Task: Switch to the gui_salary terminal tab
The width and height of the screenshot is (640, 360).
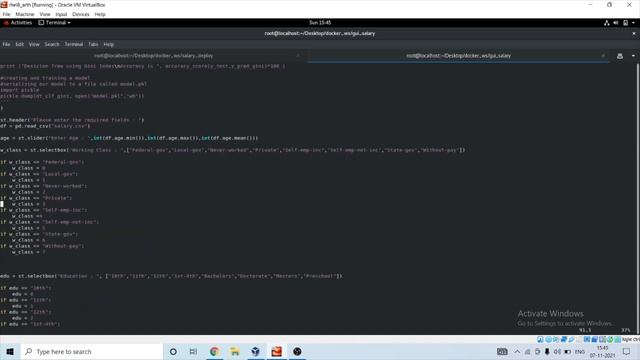Action: [x=458, y=56]
